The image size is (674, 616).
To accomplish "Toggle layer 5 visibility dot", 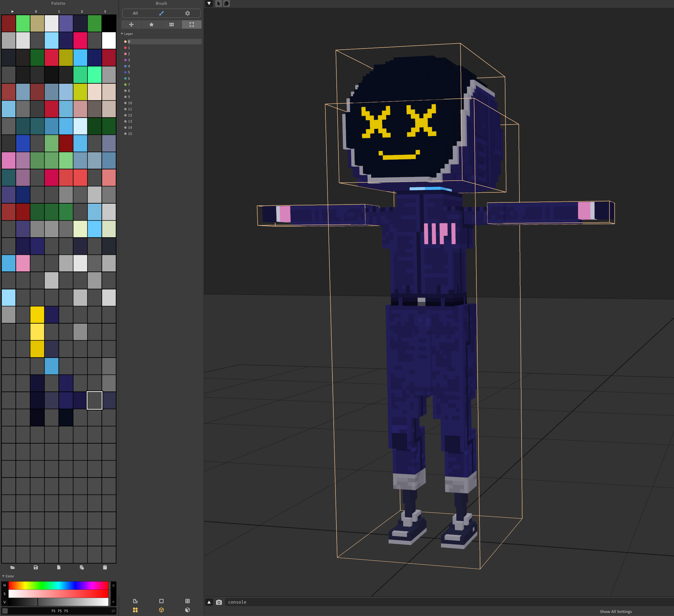I will pos(125,72).
